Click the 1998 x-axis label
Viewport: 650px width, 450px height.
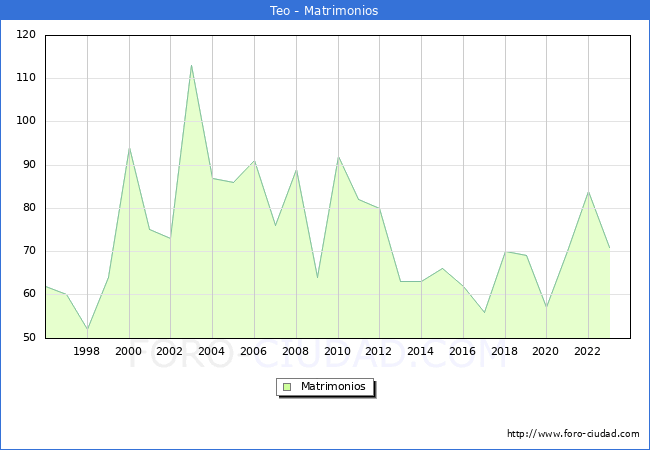tap(87, 351)
